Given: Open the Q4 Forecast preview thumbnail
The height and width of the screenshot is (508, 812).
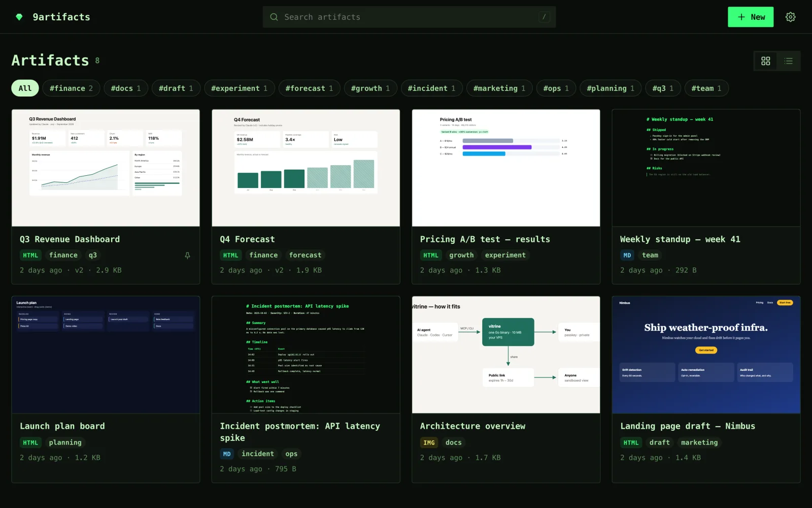Looking at the screenshot, I should click(306, 168).
